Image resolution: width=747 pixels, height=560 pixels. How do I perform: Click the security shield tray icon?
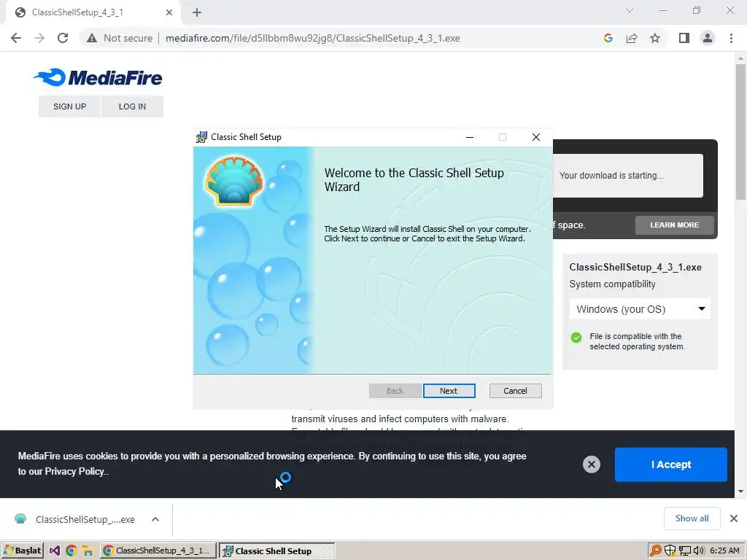tap(670, 551)
